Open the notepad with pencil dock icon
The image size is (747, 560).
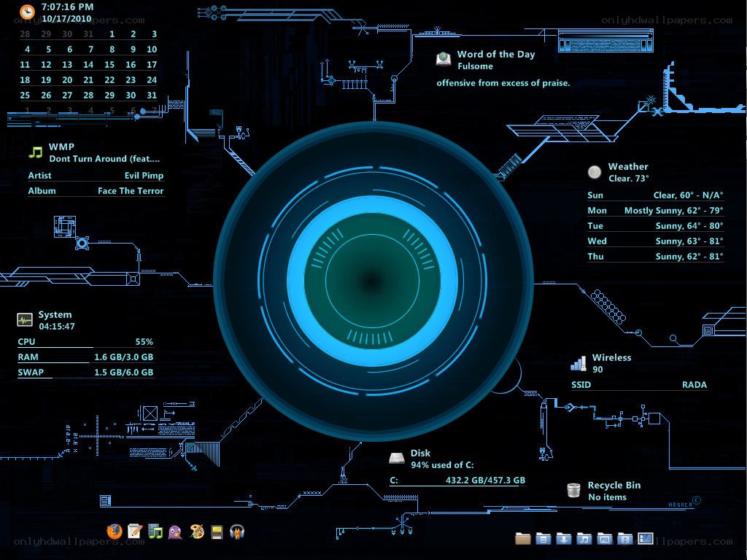click(135, 531)
